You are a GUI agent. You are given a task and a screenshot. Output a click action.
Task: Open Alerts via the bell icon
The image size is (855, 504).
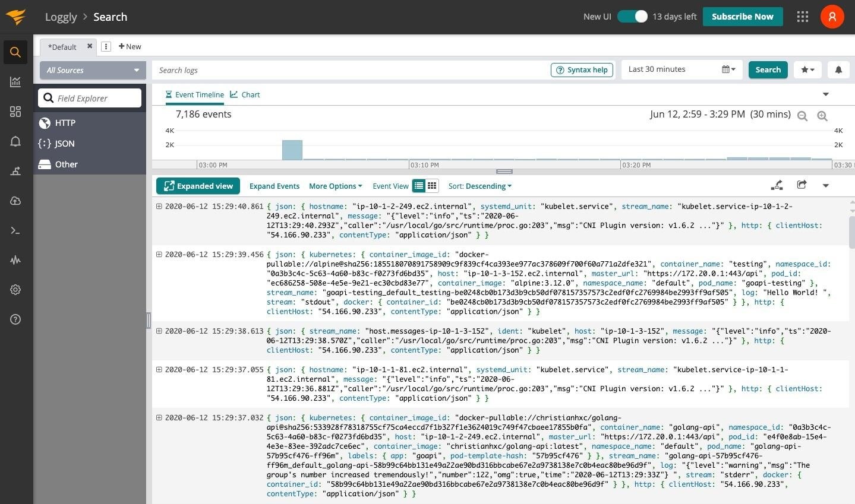click(15, 141)
